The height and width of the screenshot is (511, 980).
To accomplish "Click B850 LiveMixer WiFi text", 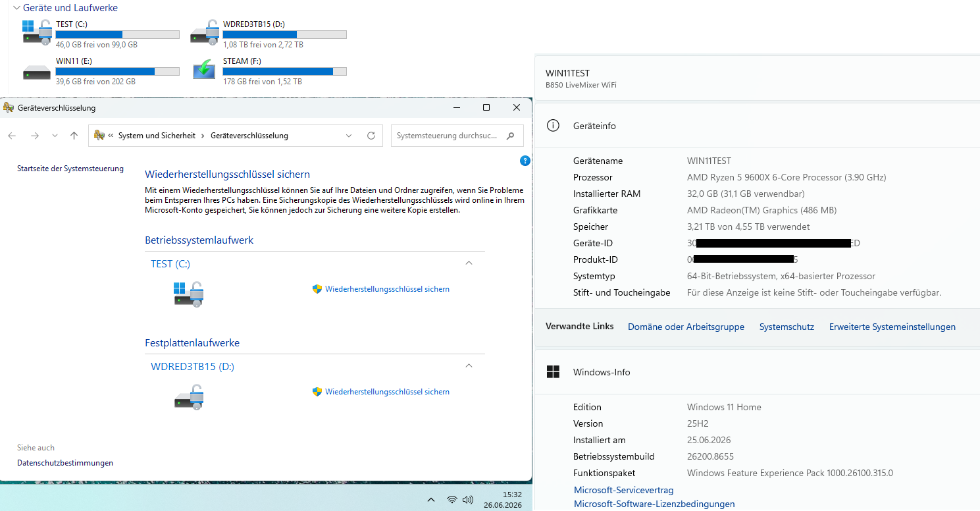I will [x=581, y=85].
